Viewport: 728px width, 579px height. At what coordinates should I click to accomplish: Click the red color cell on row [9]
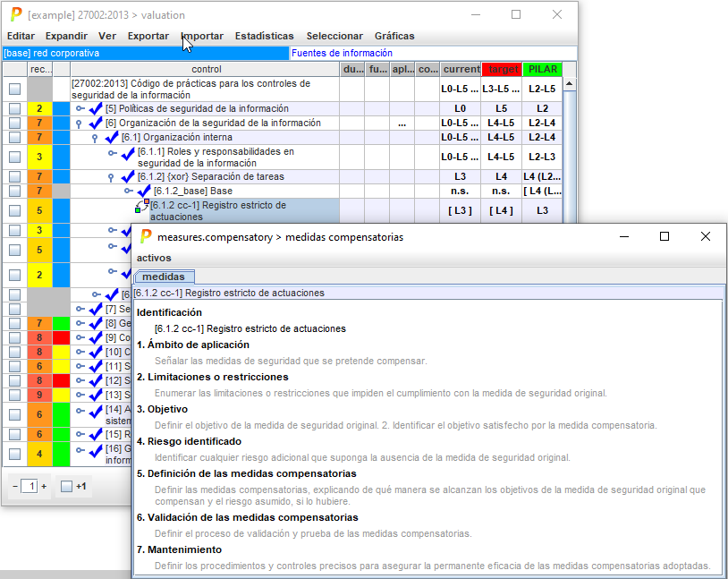(x=61, y=337)
